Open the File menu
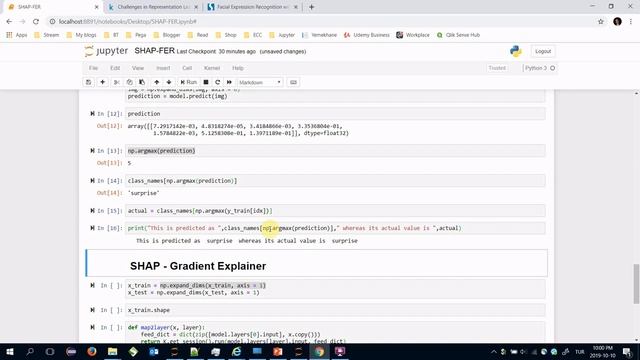The image size is (640, 360). [x=93, y=68]
